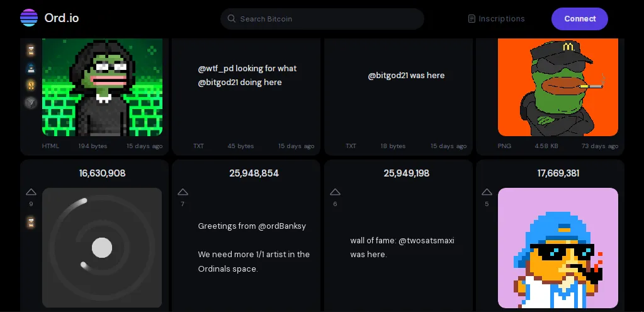This screenshot has width=644, height=312.
Task: Click the hourglass badge beside pixel Pepe card
Action: 31,50
